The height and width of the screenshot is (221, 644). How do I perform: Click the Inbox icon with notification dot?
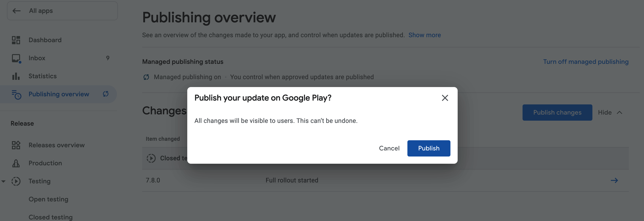pos(16,58)
